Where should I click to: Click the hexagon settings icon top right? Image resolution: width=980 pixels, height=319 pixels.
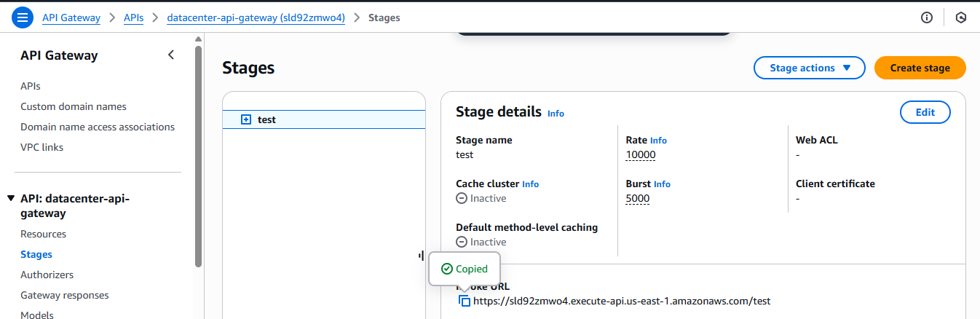(961, 17)
